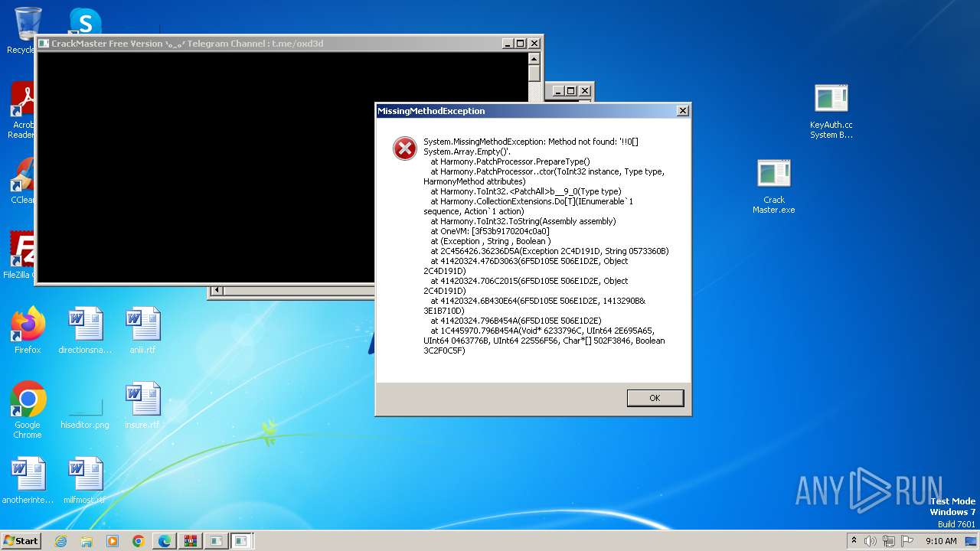The width and height of the screenshot is (980, 551).
Task: Open Google Chrome desktop shortcut
Action: pos(28,409)
